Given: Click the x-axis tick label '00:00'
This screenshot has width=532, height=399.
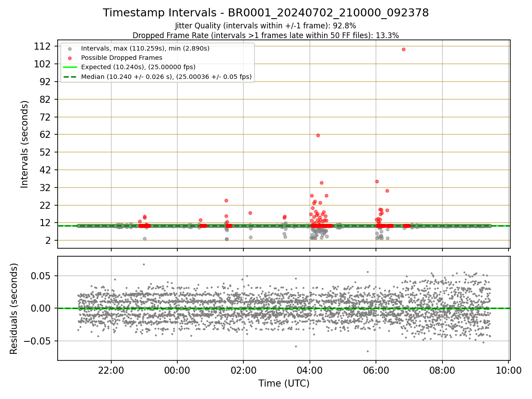Looking at the screenshot, I should point(177,370).
